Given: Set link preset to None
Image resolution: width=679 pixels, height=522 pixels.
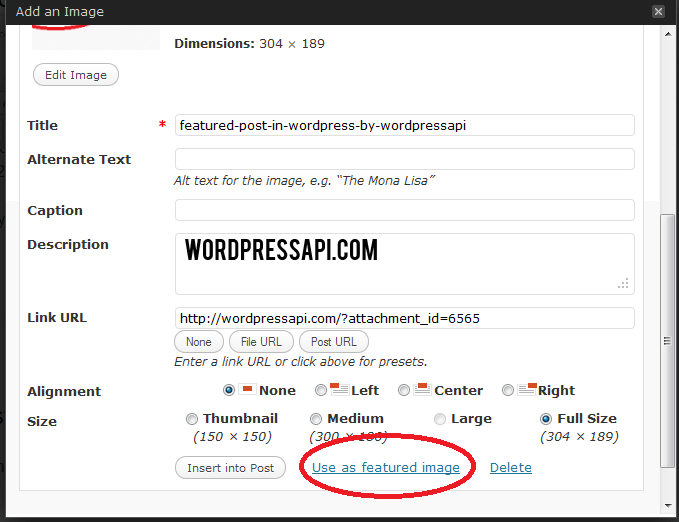Looking at the screenshot, I should click(199, 342).
